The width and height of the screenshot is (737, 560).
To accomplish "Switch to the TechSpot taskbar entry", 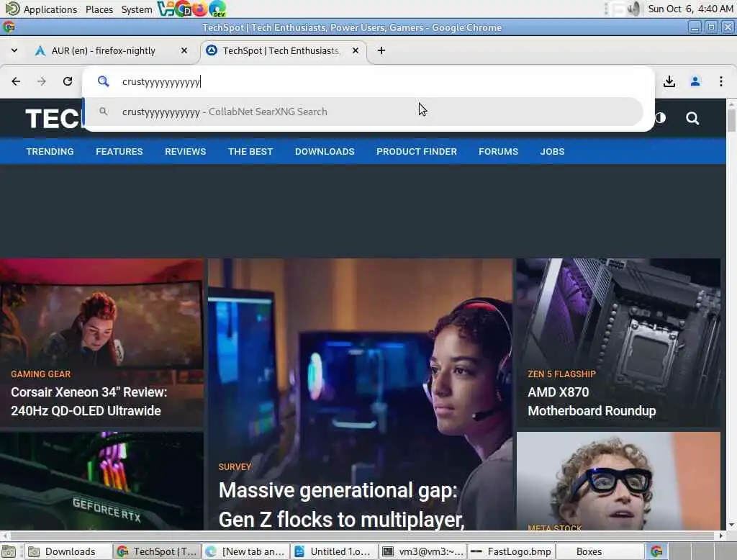I will coord(157,551).
